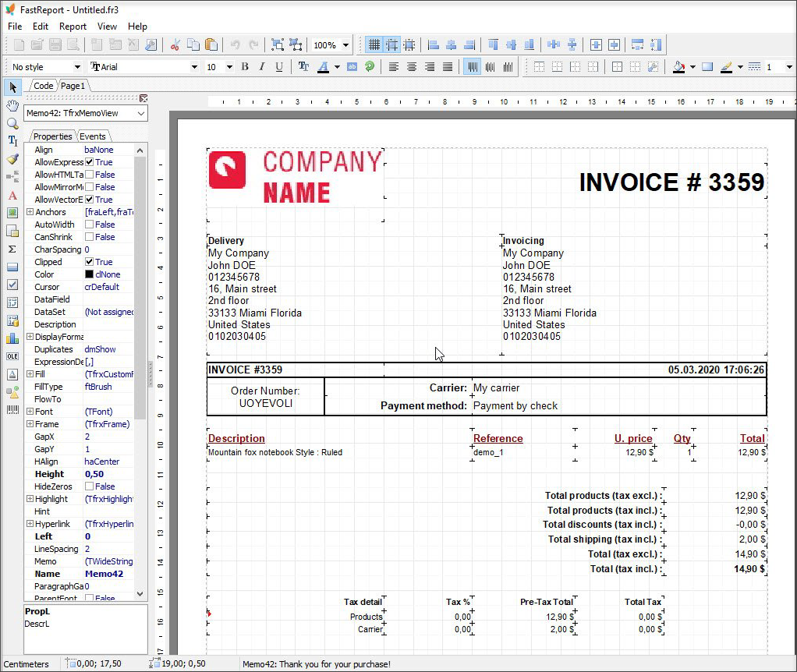Activate the hand pan tool
This screenshot has width=797, height=672.
(12, 106)
